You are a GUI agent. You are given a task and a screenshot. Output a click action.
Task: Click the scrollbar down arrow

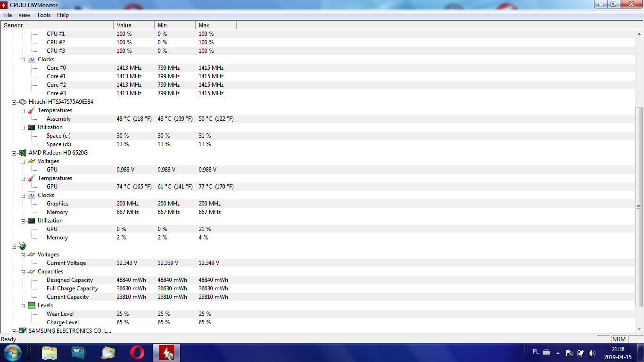tap(639, 329)
